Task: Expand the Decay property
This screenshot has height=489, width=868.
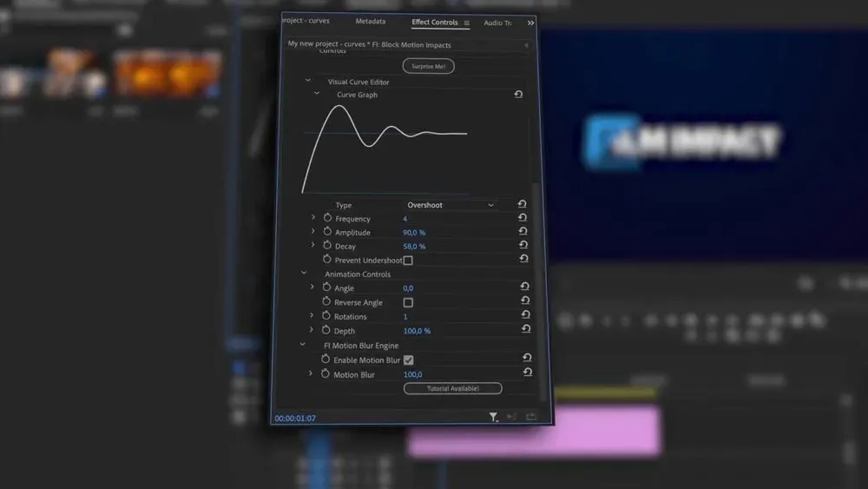Action: 312,245
